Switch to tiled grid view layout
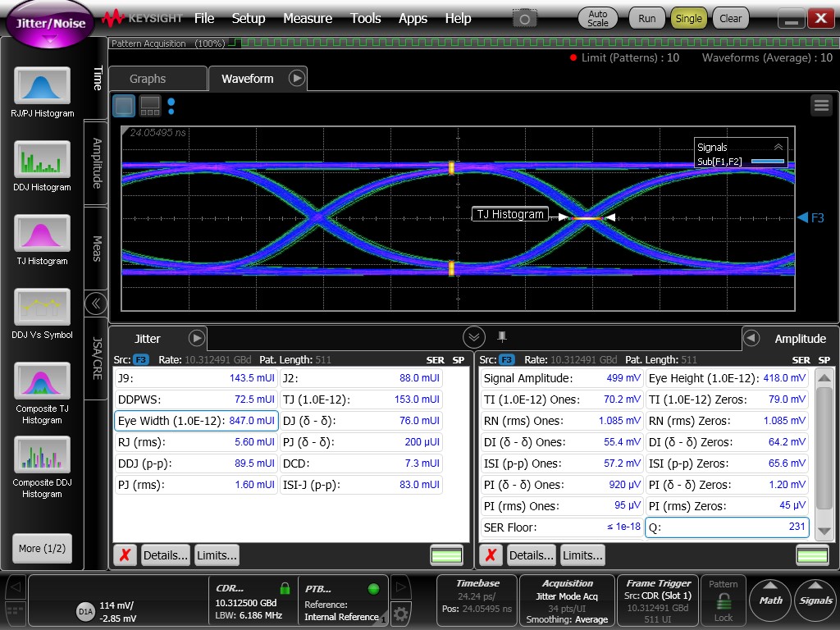840x630 pixels. point(150,105)
